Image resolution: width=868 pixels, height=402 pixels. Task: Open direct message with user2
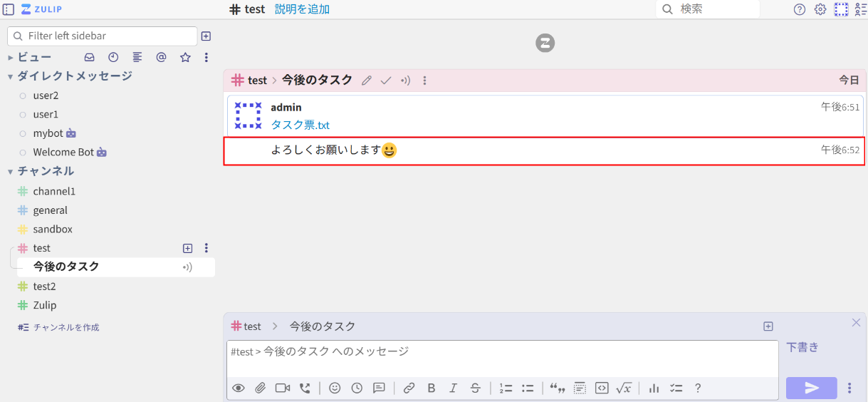[x=46, y=95]
